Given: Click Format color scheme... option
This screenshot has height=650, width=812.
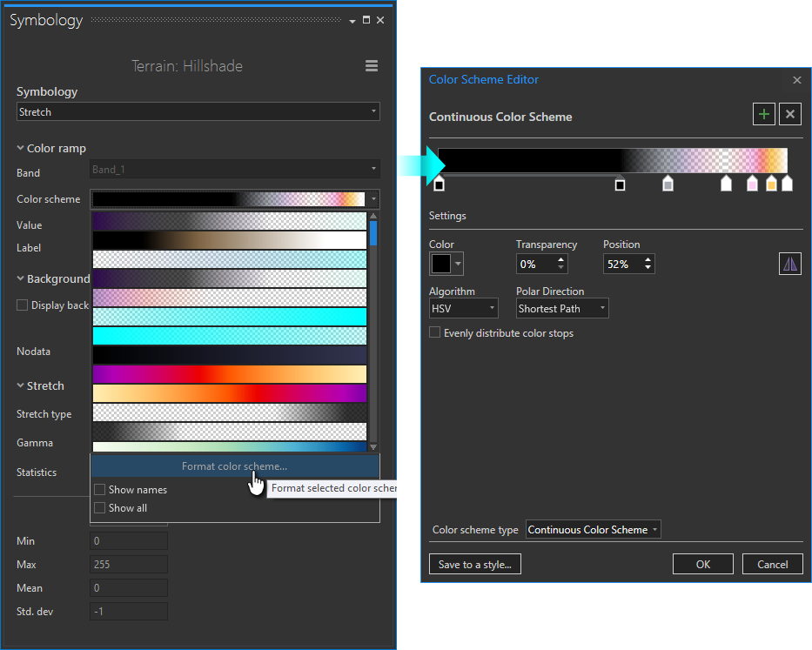Looking at the screenshot, I should [x=235, y=466].
